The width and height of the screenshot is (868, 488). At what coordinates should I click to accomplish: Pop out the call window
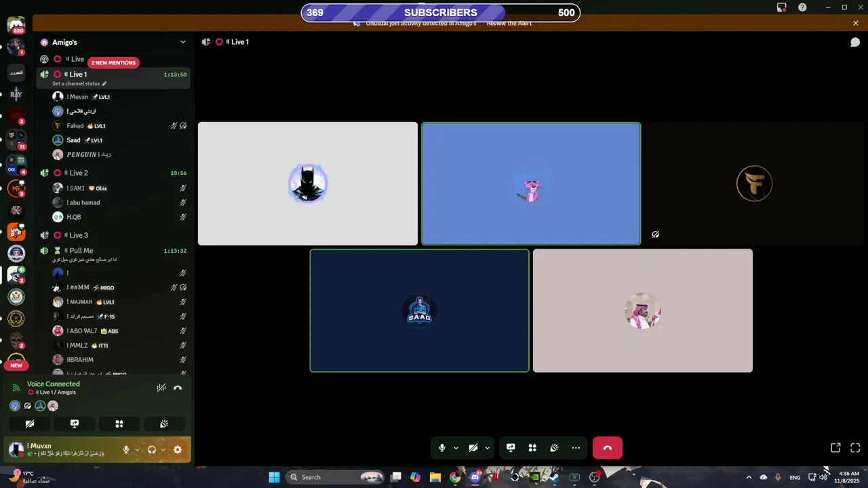tap(835, 448)
